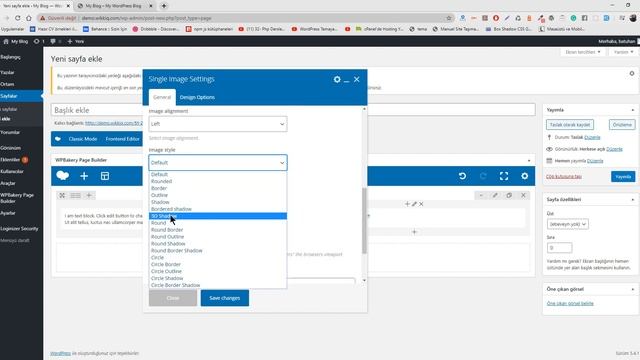Add element with the plus icon in WPBakery toolbar
The width and height of the screenshot is (640, 360).
[84, 176]
